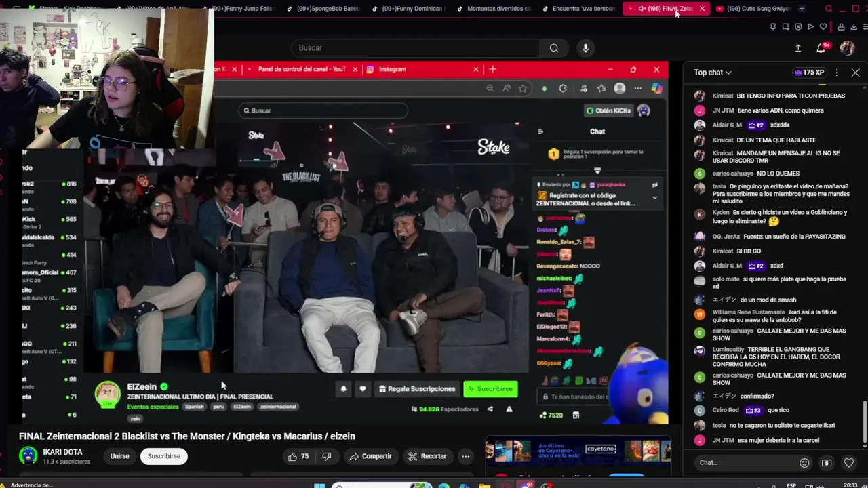The height and width of the screenshot is (488, 868).
Task: Open the IKARI DOTA channel name link
Action: coord(62,452)
